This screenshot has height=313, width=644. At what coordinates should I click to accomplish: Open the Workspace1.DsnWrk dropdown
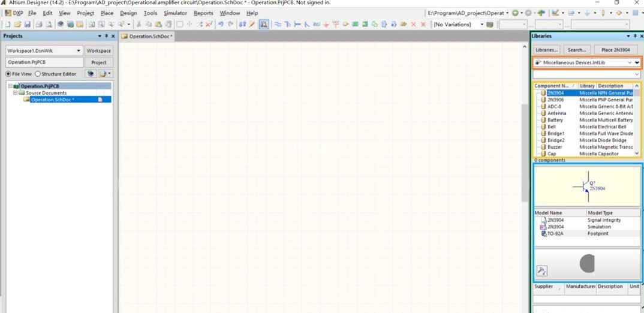pyautogui.click(x=78, y=51)
